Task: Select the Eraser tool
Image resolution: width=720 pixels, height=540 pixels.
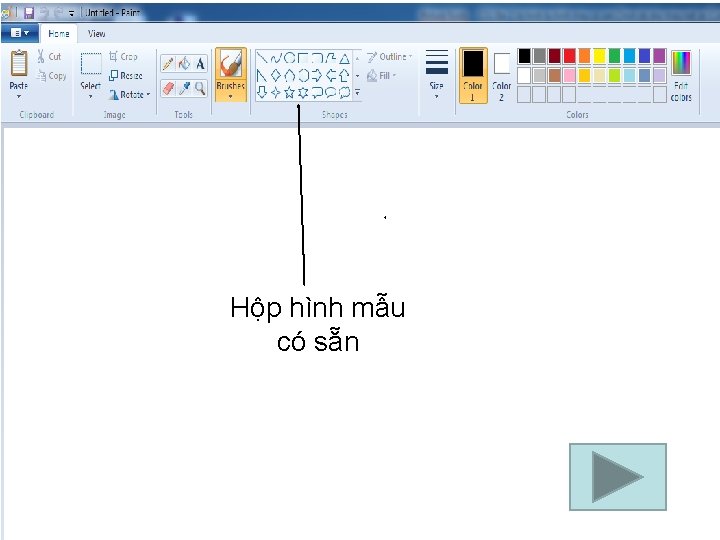Action: [x=168, y=88]
